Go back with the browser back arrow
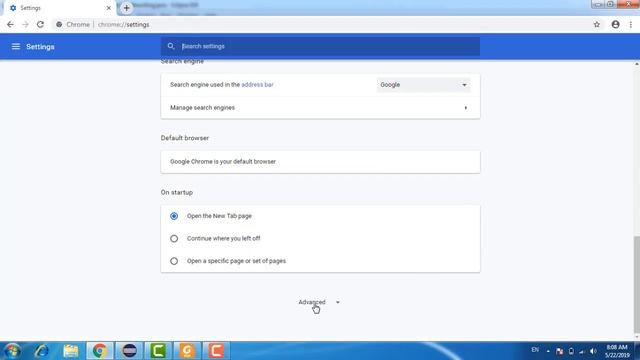The image size is (640, 360). point(10,24)
